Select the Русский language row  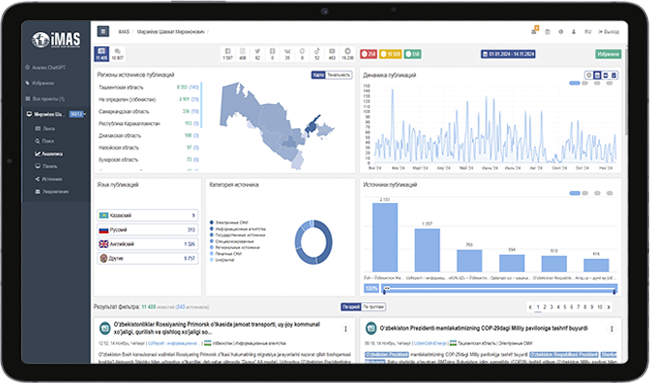148,230
